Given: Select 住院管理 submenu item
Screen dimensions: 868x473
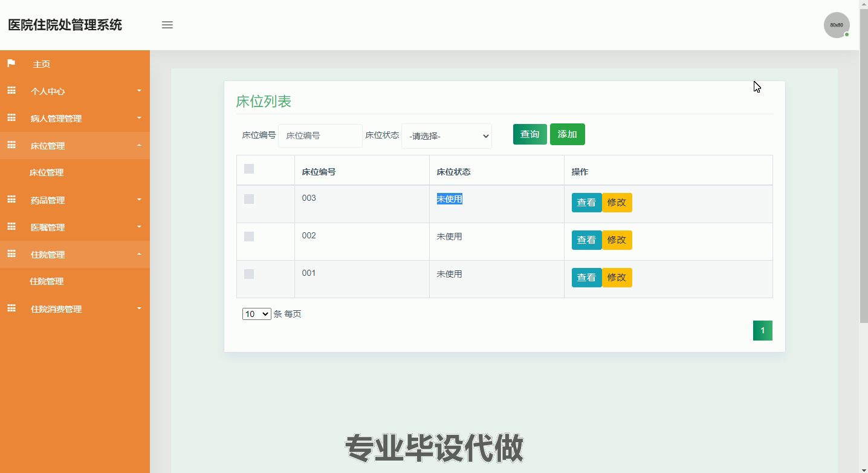Looking at the screenshot, I should pyautogui.click(x=47, y=281).
